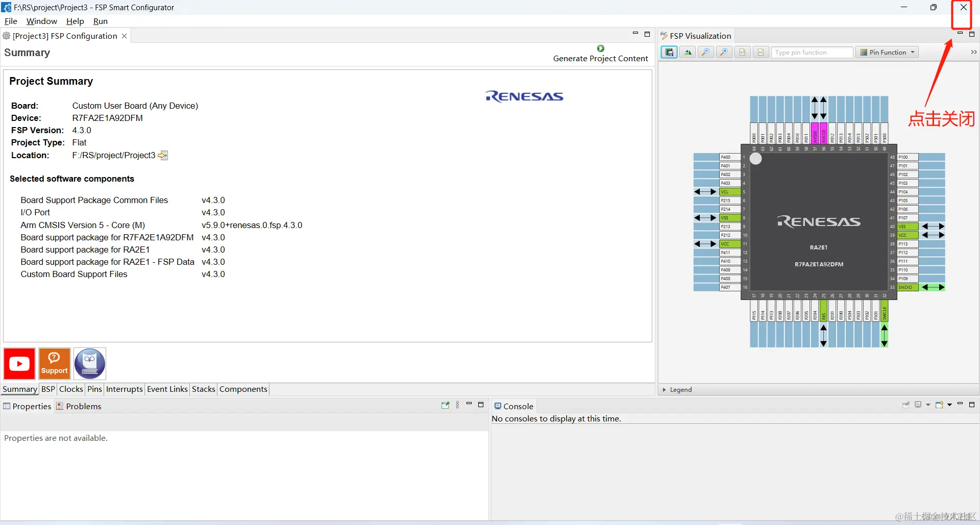The width and height of the screenshot is (980, 525).
Task: Zoom in the chip view
Action: click(724, 52)
